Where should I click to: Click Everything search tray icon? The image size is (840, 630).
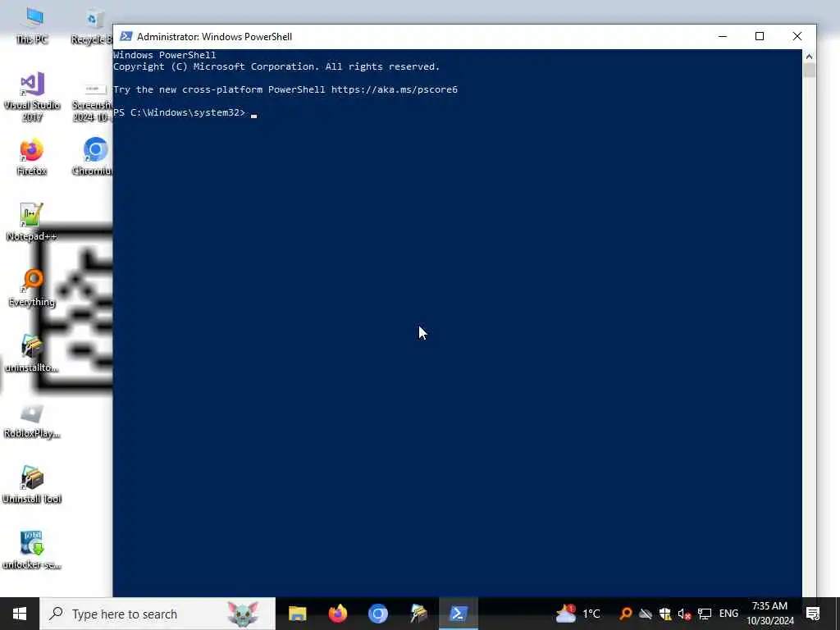point(625,614)
